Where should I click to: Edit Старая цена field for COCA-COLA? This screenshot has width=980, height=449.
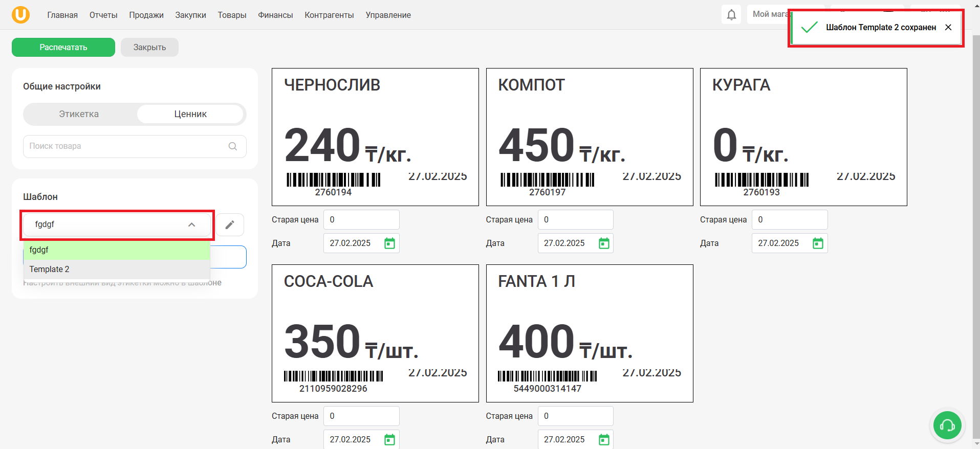click(361, 416)
